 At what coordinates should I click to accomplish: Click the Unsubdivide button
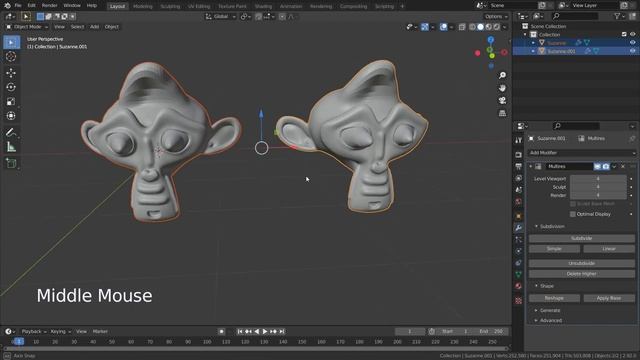pyautogui.click(x=582, y=263)
